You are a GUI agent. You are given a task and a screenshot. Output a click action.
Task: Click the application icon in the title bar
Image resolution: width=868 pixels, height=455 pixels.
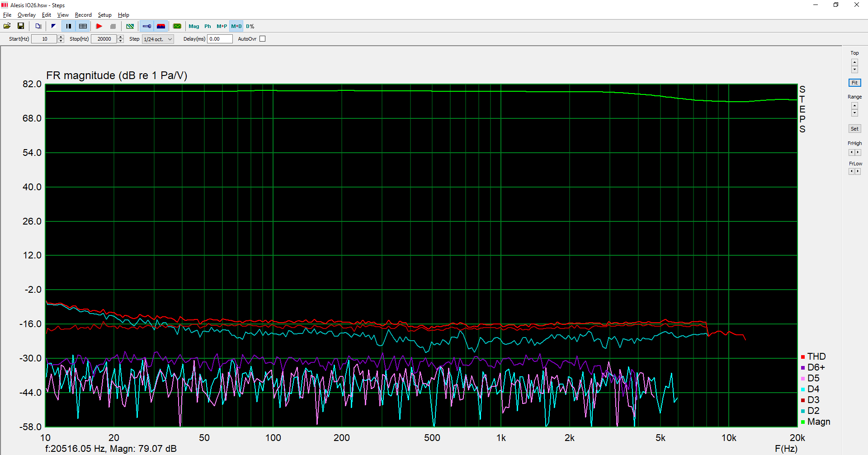[5, 5]
